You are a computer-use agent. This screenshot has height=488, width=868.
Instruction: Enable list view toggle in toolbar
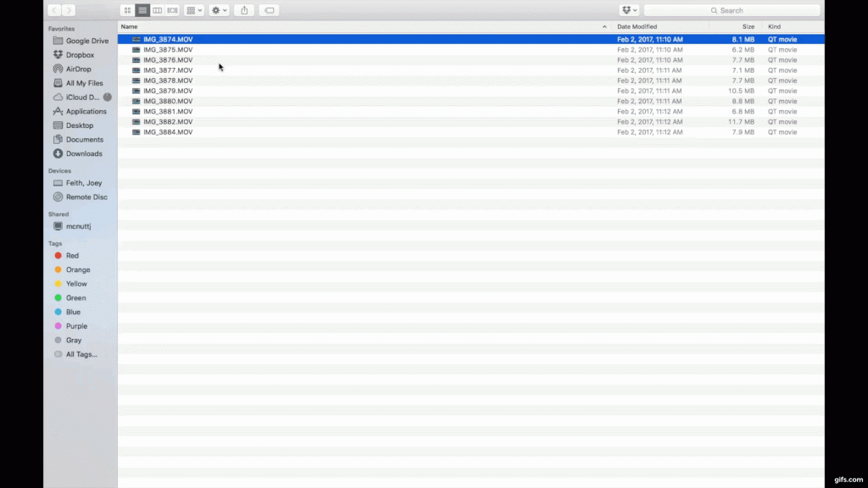pos(142,10)
